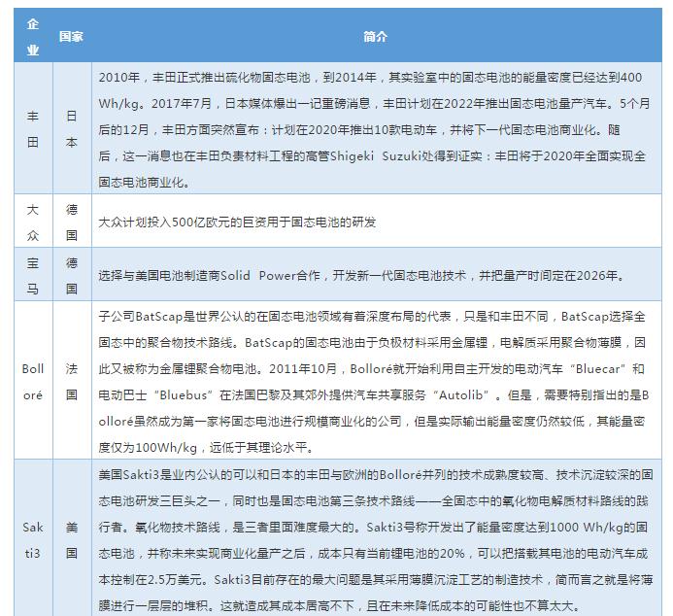Click the description starting with 美国Sakti3是业内公认

coord(376,538)
